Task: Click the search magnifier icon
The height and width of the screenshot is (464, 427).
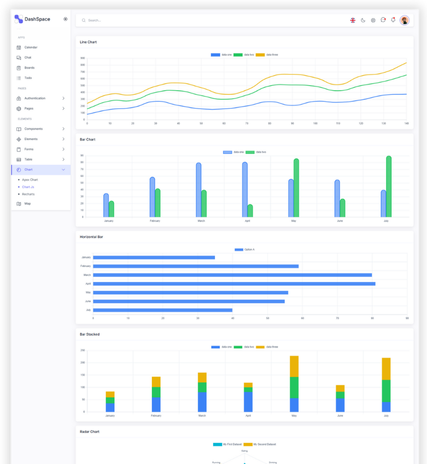Action: click(x=84, y=20)
